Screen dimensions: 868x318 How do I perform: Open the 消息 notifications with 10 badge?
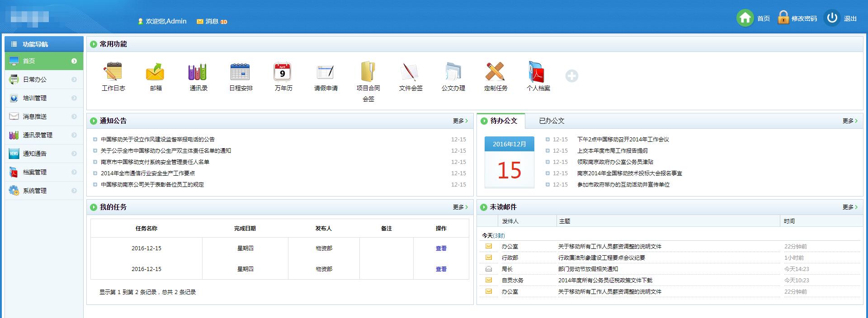[x=212, y=21]
